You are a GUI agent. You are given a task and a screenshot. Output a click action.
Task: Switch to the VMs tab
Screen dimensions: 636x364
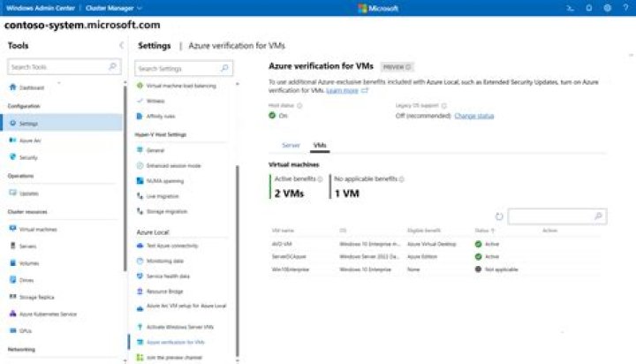(x=320, y=145)
